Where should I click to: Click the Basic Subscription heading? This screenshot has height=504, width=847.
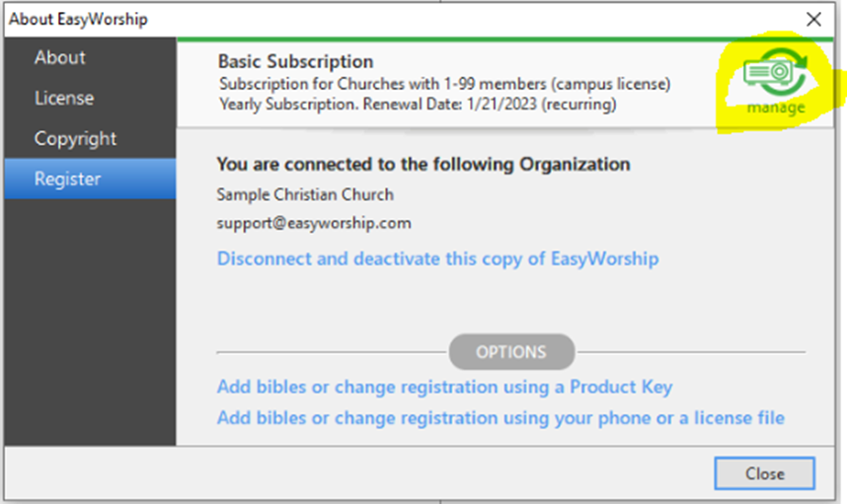click(x=295, y=61)
